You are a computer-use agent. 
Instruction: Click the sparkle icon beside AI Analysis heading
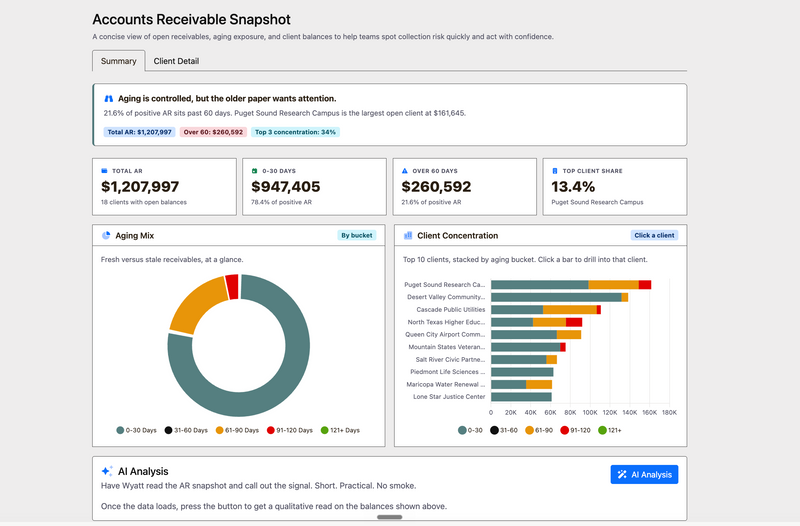pyautogui.click(x=107, y=471)
